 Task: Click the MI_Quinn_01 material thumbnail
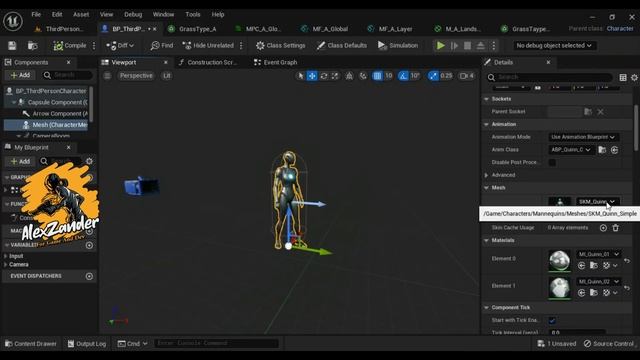[559, 260]
